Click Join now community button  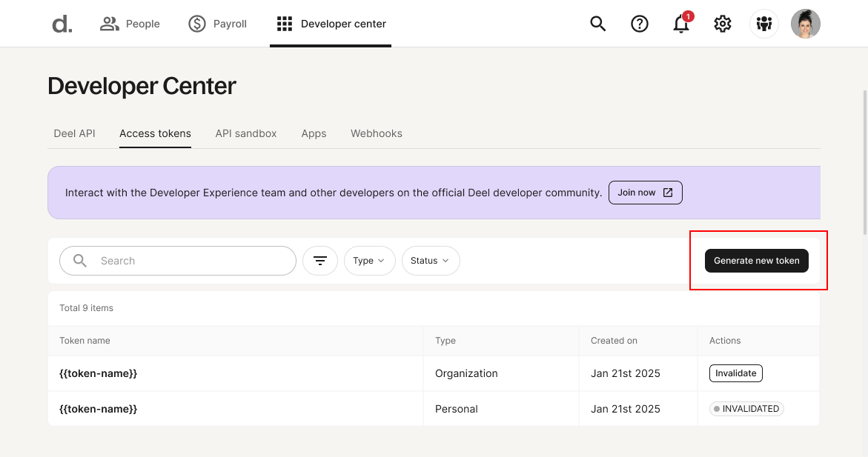pyautogui.click(x=646, y=193)
